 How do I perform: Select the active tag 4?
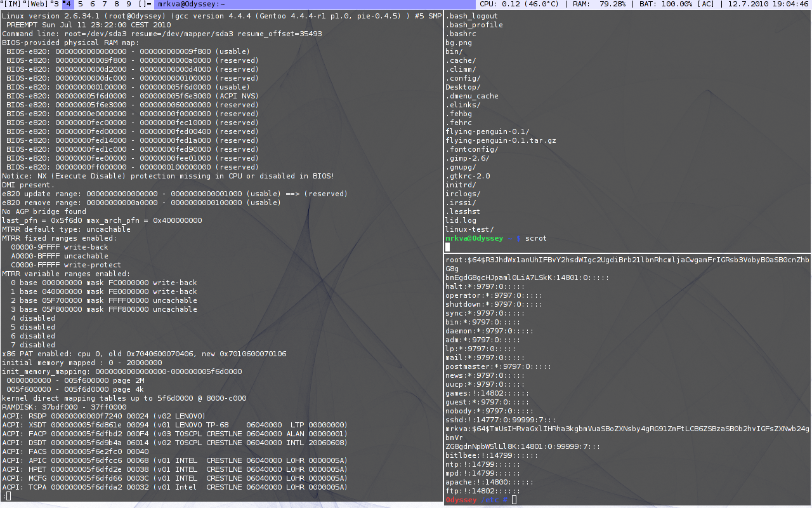(67, 4)
